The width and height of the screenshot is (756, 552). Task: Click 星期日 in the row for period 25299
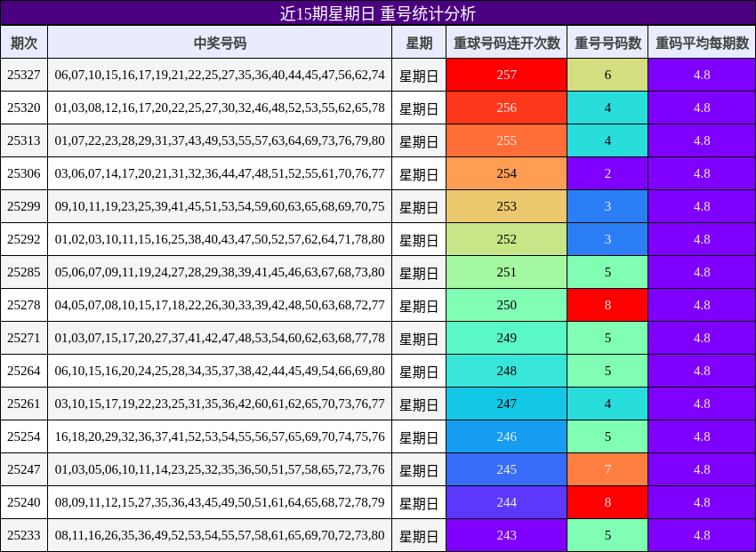click(418, 206)
